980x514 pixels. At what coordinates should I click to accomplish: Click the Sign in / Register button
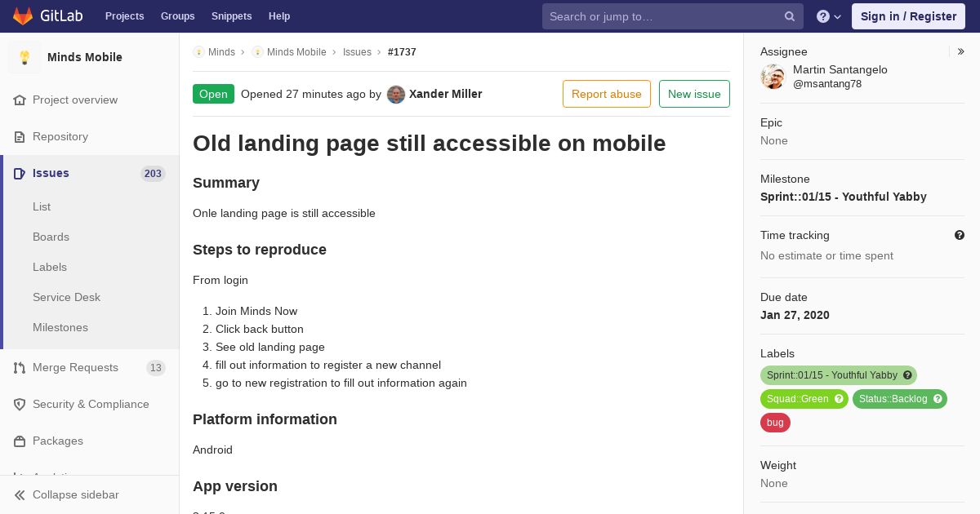pos(908,16)
